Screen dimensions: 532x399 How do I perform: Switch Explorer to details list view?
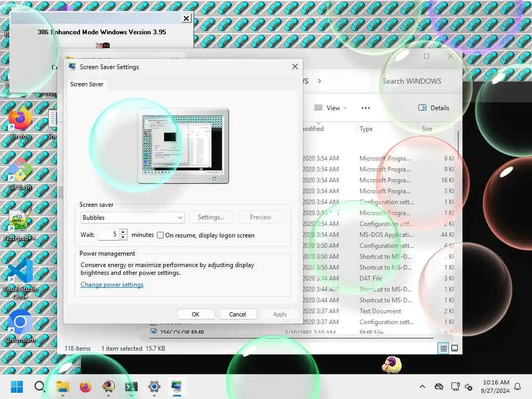click(x=443, y=349)
